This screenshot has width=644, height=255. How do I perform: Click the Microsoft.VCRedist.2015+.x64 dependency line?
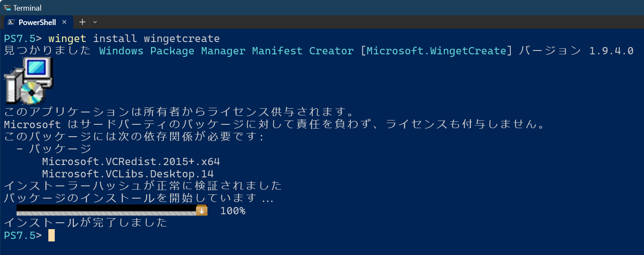click(131, 162)
